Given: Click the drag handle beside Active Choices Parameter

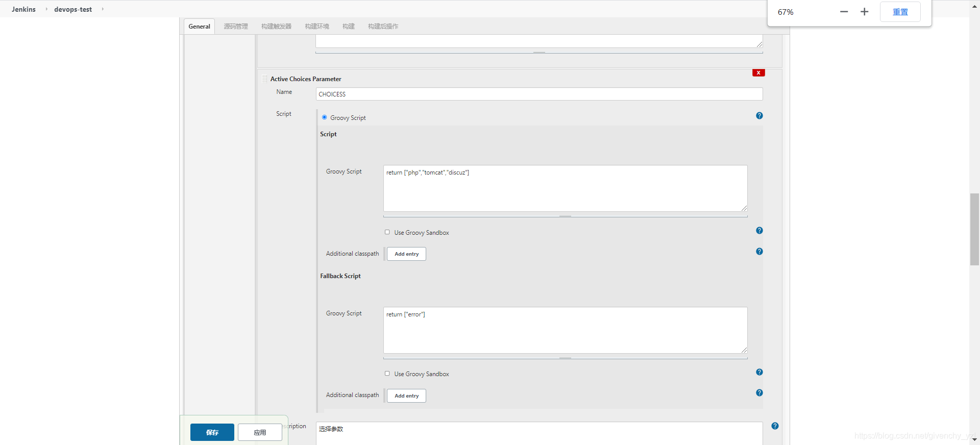Looking at the screenshot, I should click(x=264, y=79).
